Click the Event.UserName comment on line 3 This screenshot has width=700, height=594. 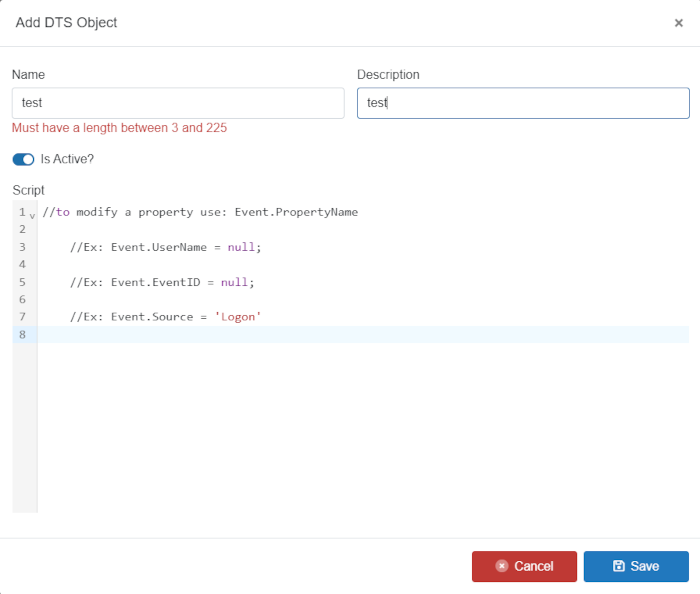point(166,247)
